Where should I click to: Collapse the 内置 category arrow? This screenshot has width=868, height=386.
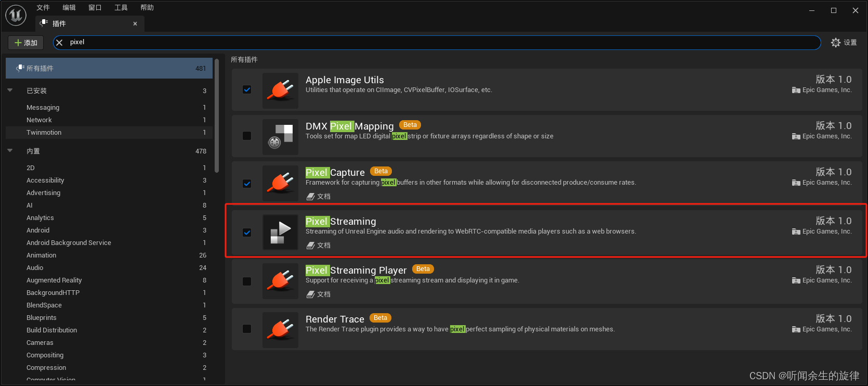pos(10,150)
